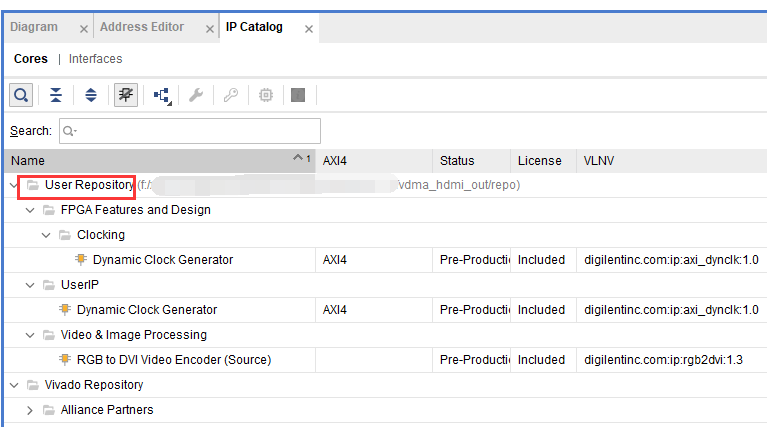Collapse the FPGA Features and Design folder
The height and width of the screenshot is (427, 767).
30,210
